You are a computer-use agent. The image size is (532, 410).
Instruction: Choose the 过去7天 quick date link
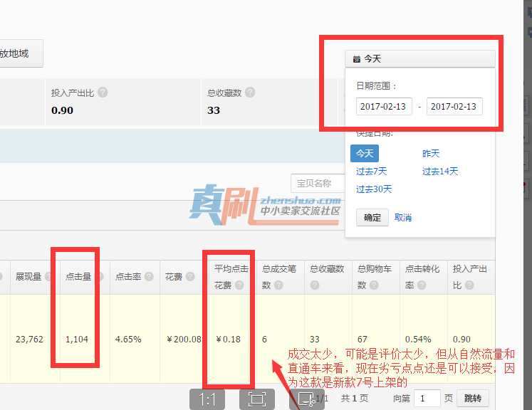[371, 172]
